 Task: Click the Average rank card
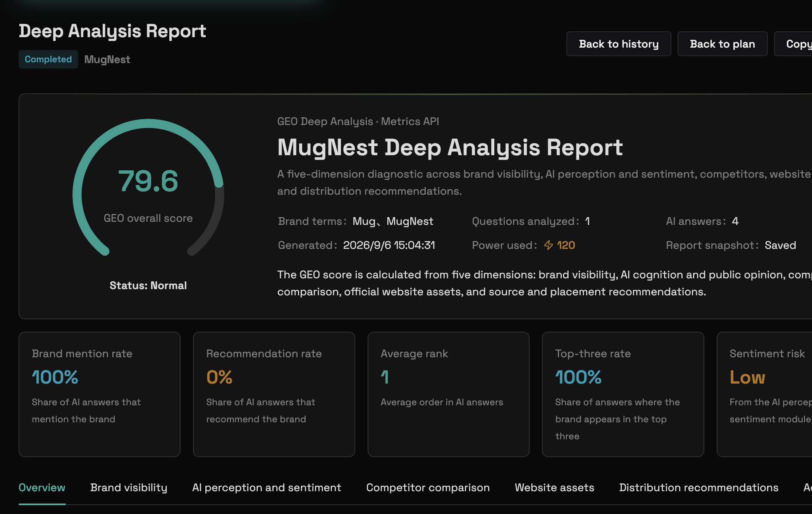point(449,394)
